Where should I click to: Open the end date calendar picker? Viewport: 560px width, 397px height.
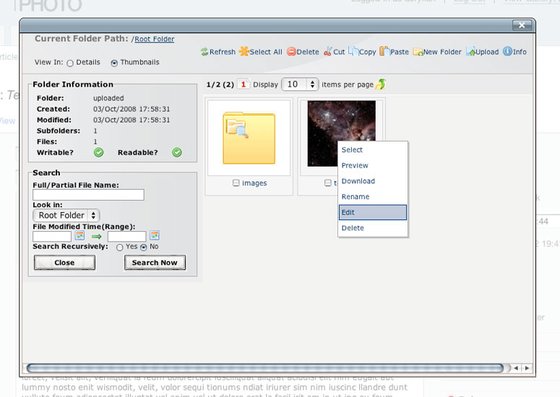click(x=154, y=236)
